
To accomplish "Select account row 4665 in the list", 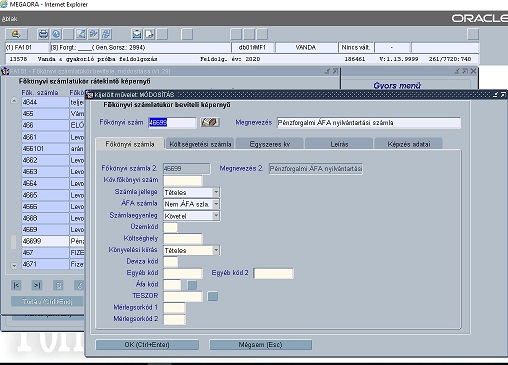I will 45,195.
